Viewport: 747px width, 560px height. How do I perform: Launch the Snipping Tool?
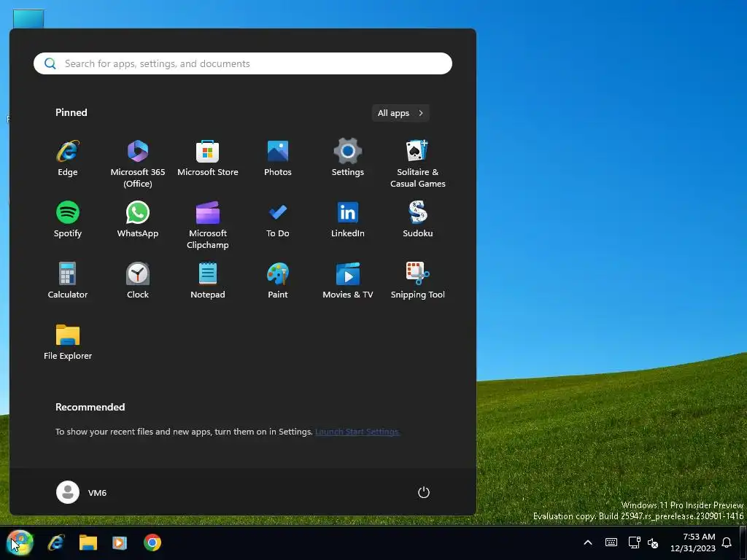tap(418, 280)
